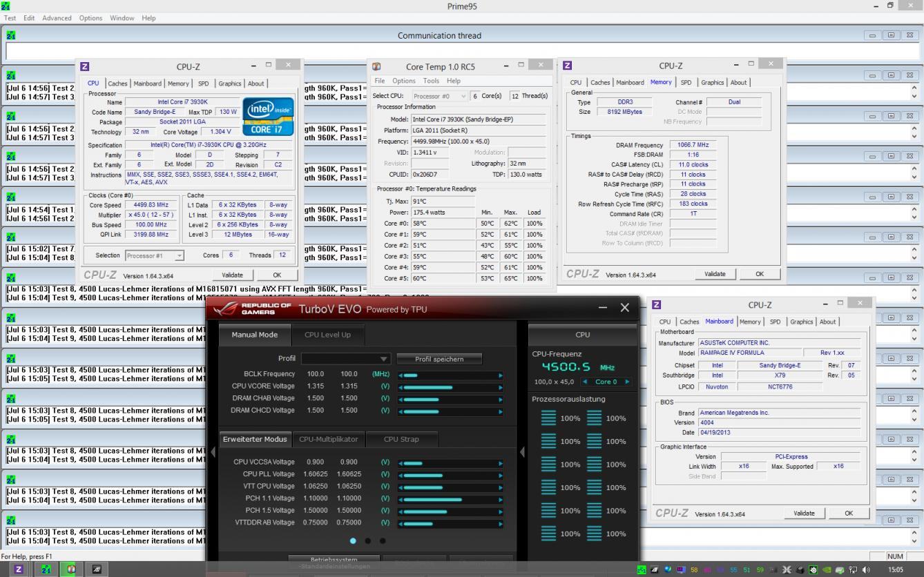
Task: Increase DRAM CHAB Voltage with its right slider arrow
Action: 501,400
